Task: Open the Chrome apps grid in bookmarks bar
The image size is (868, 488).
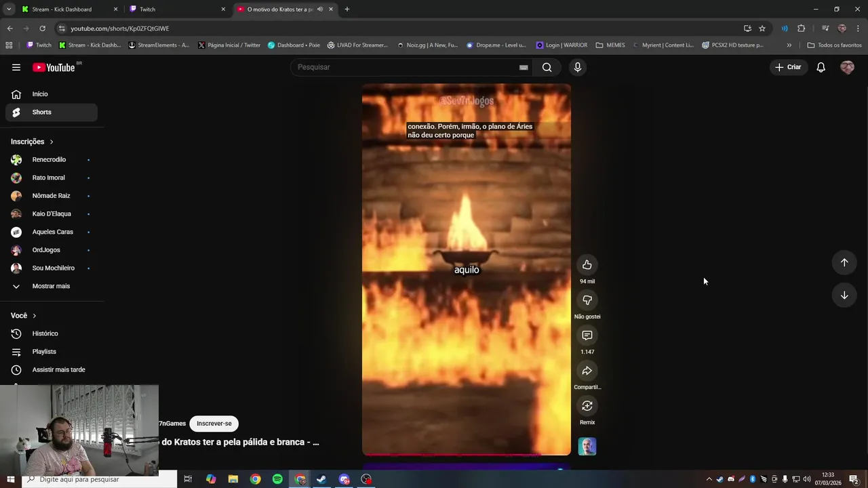Action: coord(9,45)
